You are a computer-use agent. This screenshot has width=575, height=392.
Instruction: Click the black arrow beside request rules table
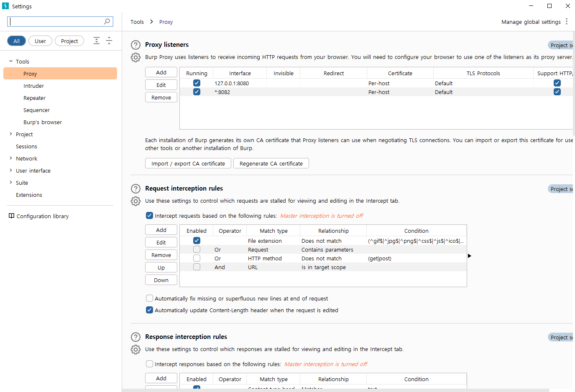pyautogui.click(x=470, y=256)
